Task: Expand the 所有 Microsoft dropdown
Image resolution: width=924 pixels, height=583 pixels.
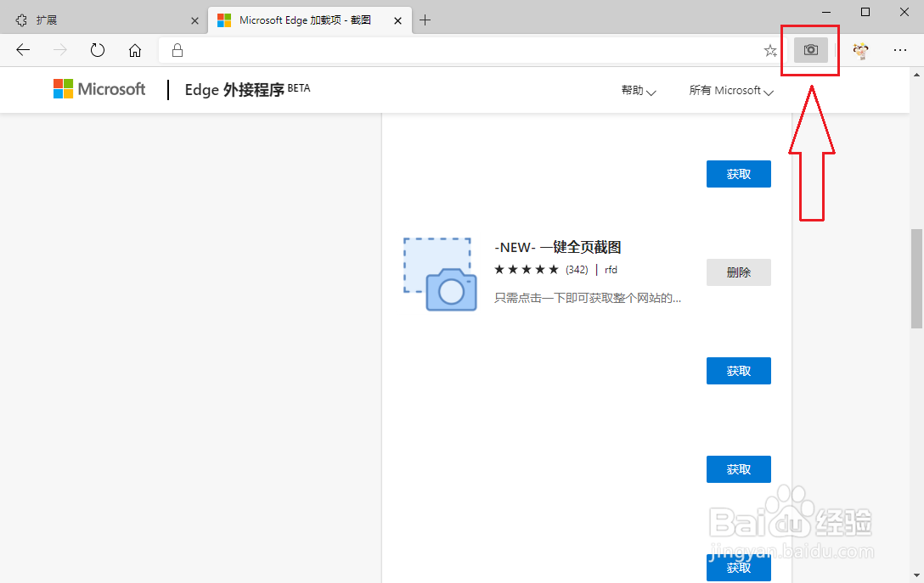Action: click(x=731, y=91)
